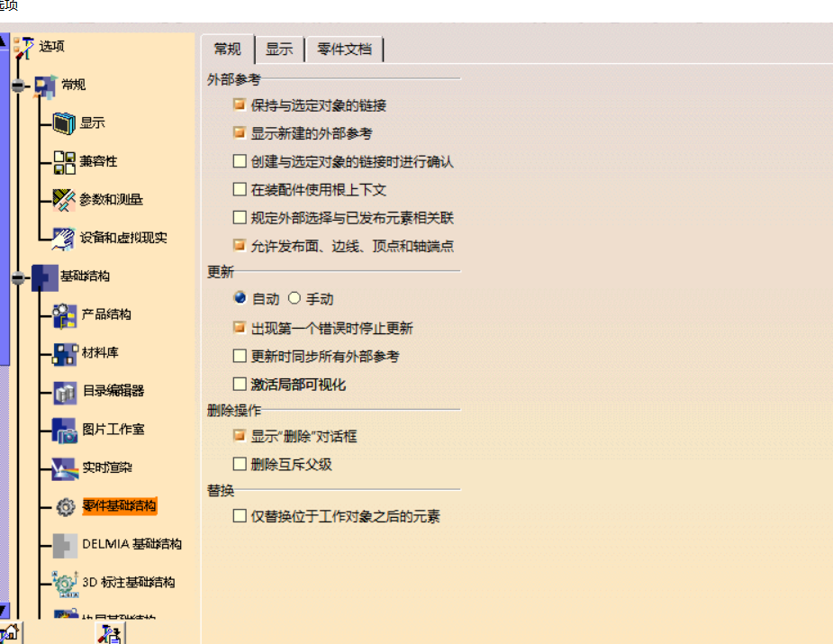Image resolution: width=833 pixels, height=644 pixels.
Task: Select 3D 标注基础结构 label in tree
Action: point(129,583)
